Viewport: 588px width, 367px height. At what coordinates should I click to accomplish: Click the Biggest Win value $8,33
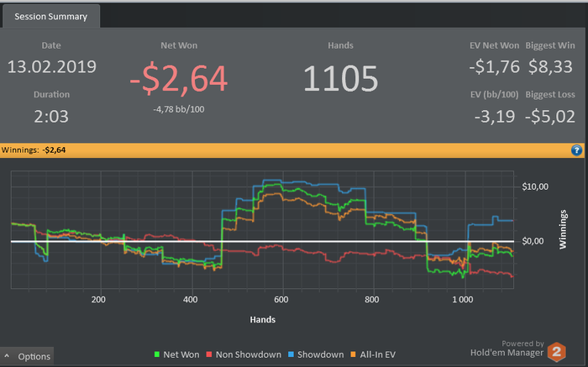tap(550, 66)
